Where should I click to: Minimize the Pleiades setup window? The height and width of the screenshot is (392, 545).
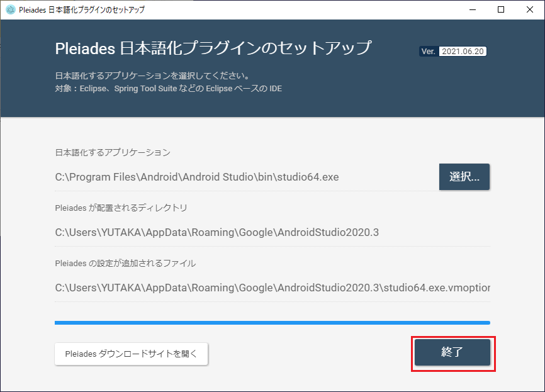pyautogui.click(x=473, y=9)
